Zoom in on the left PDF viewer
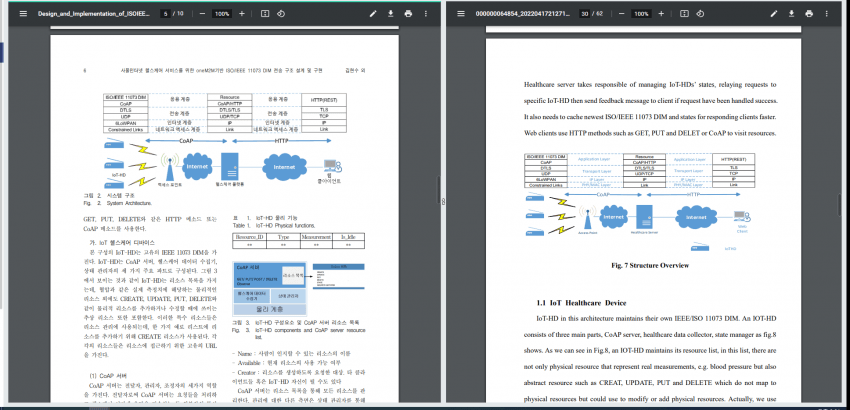Viewport: 850px width, 410px height. pos(242,14)
